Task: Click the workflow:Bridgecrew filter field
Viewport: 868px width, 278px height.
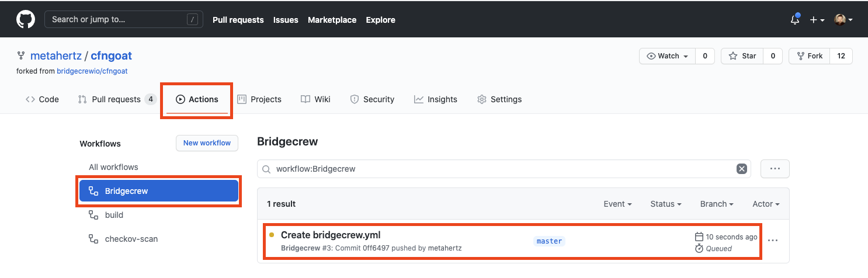Action: point(504,169)
